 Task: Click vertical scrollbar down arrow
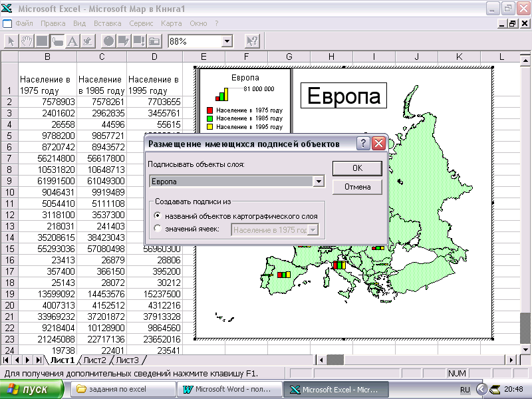click(525, 350)
